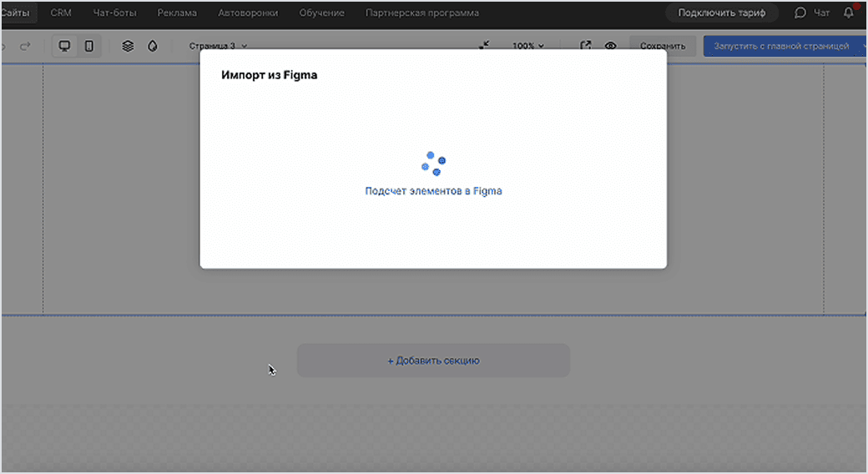
Task: Open the Реклама section
Action: [177, 13]
